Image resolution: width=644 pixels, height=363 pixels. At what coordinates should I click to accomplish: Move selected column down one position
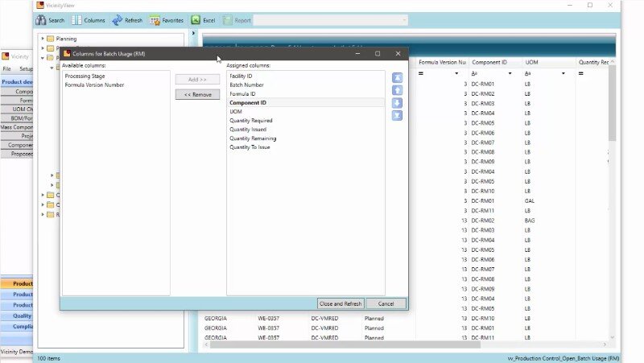tap(397, 103)
